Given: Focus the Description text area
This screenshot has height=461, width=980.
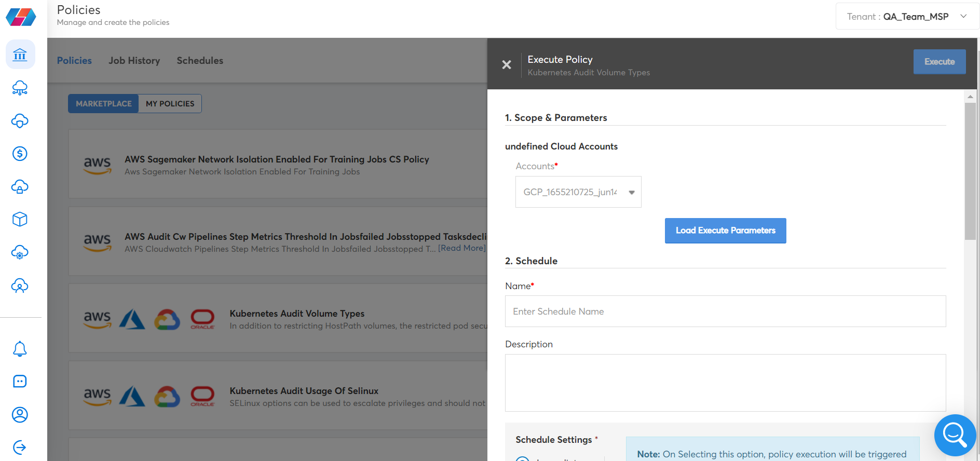Looking at the screenshot, I should click(725, 383).
